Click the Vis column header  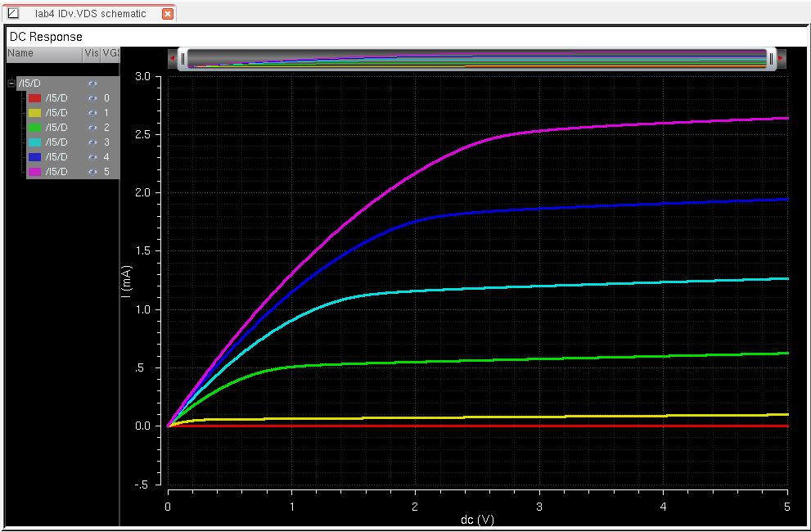[92, 53]
